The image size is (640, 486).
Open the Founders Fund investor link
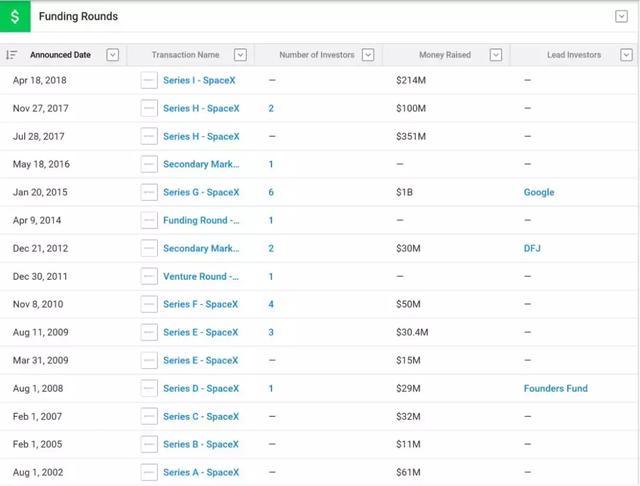tap(555, 388)
